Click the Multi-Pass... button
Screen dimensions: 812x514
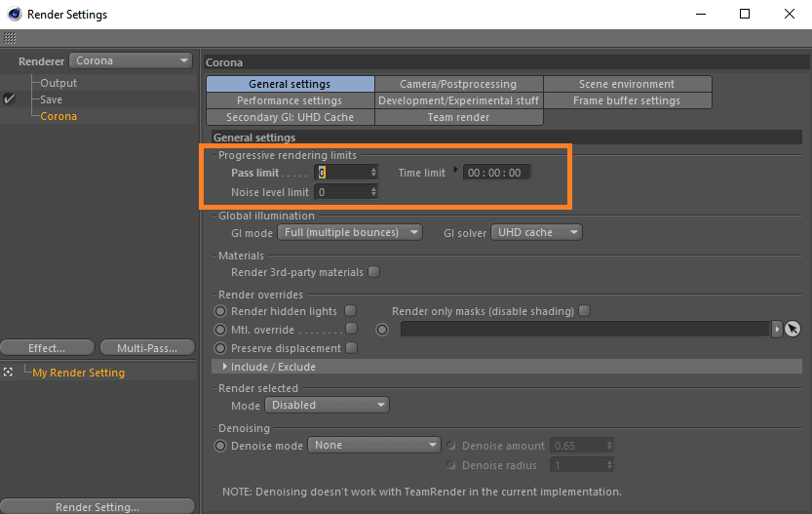pyautogui.click(x=148, y=348)
